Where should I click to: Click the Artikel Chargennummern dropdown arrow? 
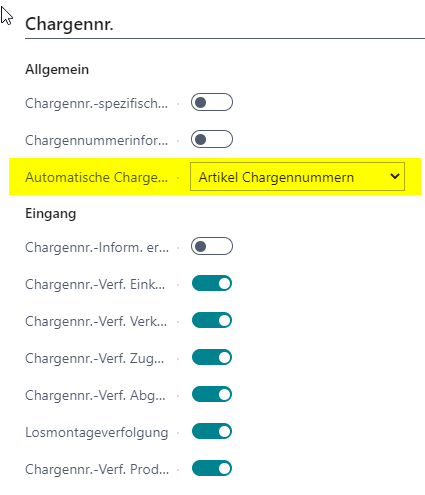395,176
